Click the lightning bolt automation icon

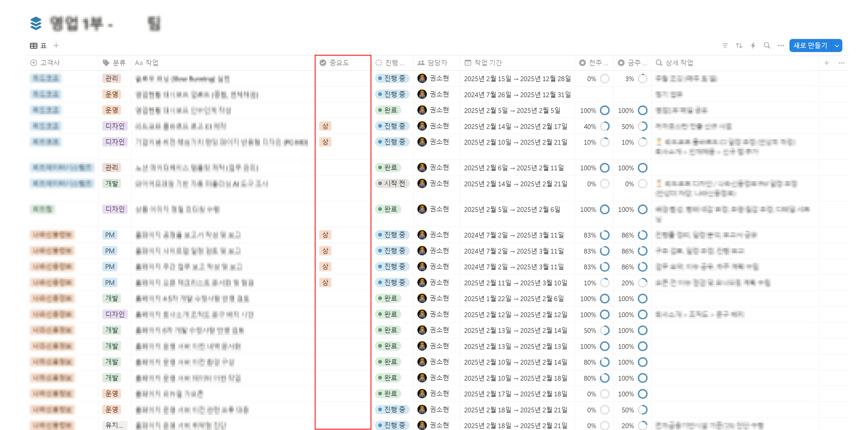[x=753, y=45]
